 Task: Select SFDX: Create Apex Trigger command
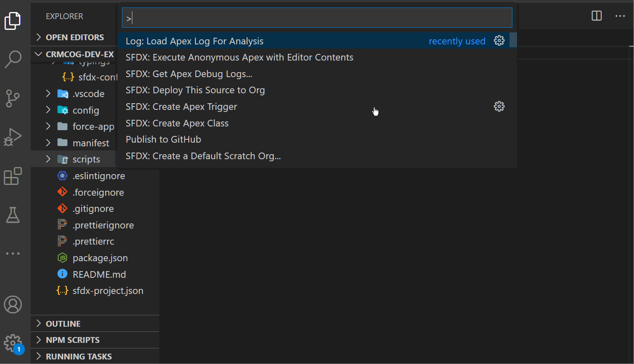pos(317,107)
